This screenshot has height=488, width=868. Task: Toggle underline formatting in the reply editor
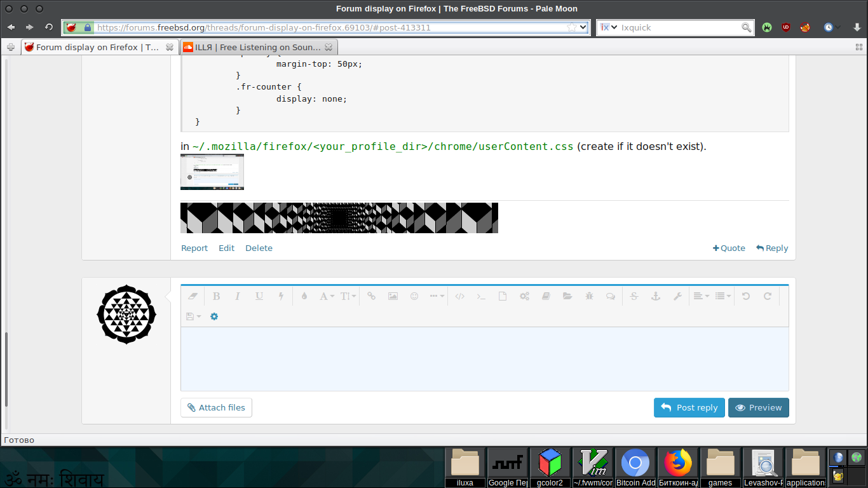(259, 296)
